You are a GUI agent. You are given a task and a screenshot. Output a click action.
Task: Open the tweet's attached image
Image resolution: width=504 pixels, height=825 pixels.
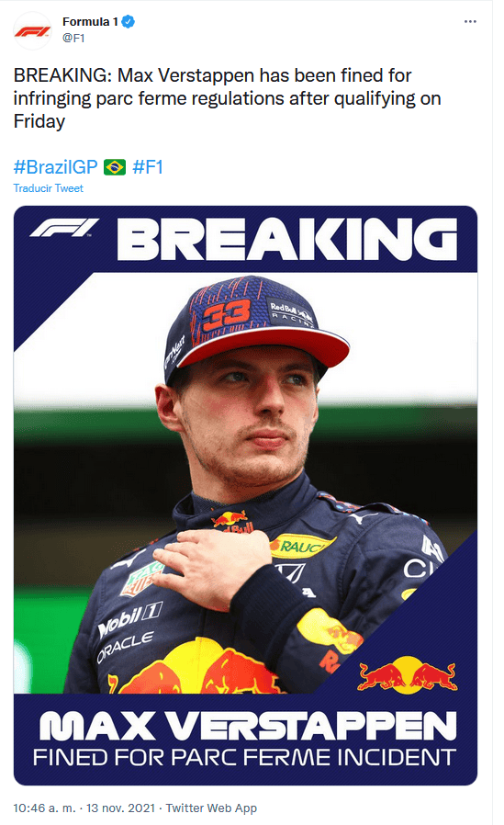click(x=245, y=495)
